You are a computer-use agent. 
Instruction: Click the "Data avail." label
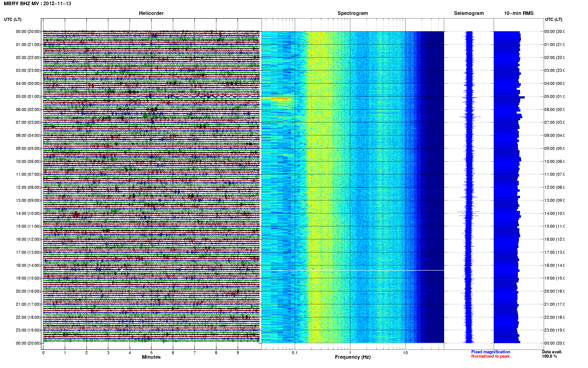552,352
